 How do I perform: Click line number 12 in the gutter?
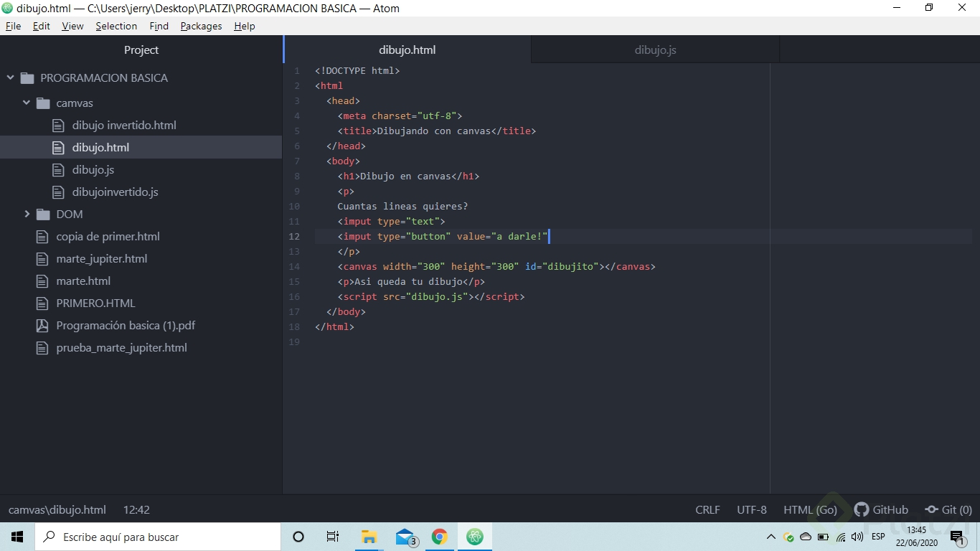pos(294,236)
